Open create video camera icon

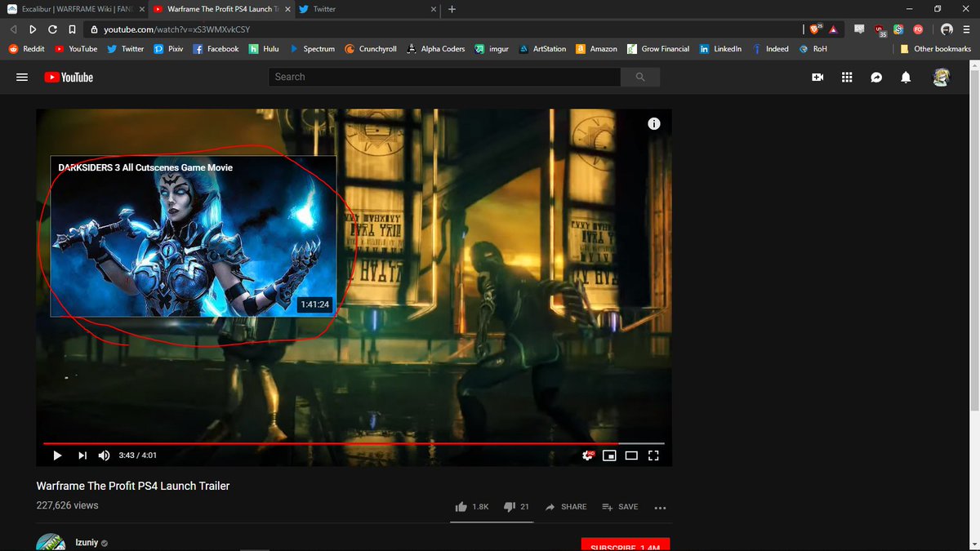[x=817, y=77]
